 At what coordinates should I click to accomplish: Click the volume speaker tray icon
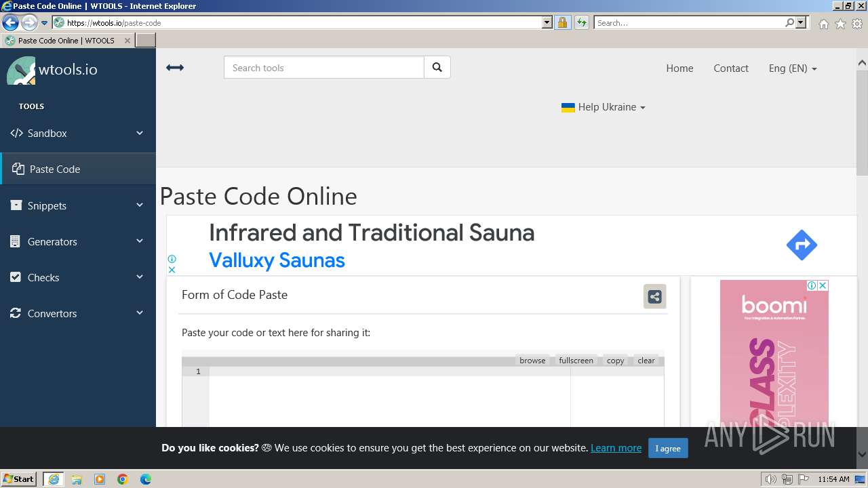770,479
